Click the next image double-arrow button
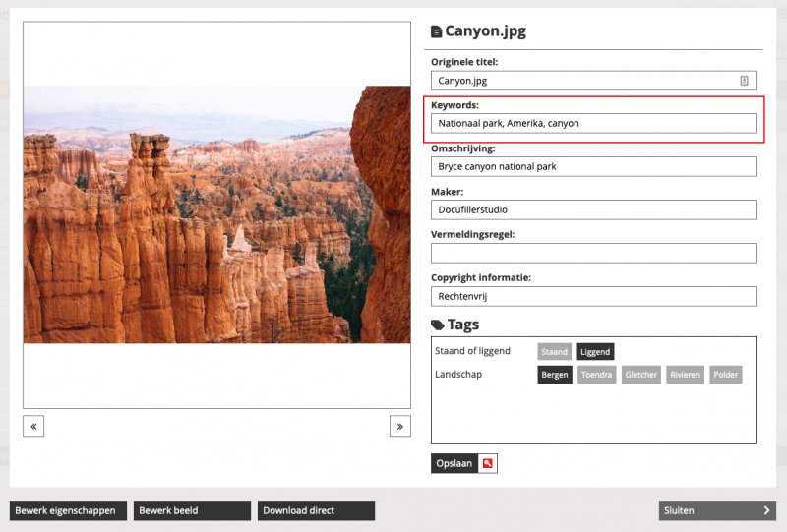This screenshot has width=787, height=532. click(x=399, y=426)
